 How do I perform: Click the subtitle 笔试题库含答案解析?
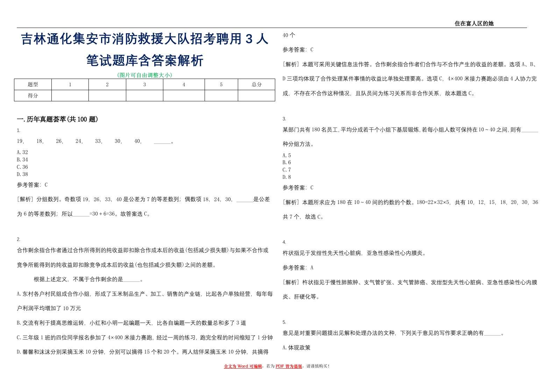click(x=145, y=60)
